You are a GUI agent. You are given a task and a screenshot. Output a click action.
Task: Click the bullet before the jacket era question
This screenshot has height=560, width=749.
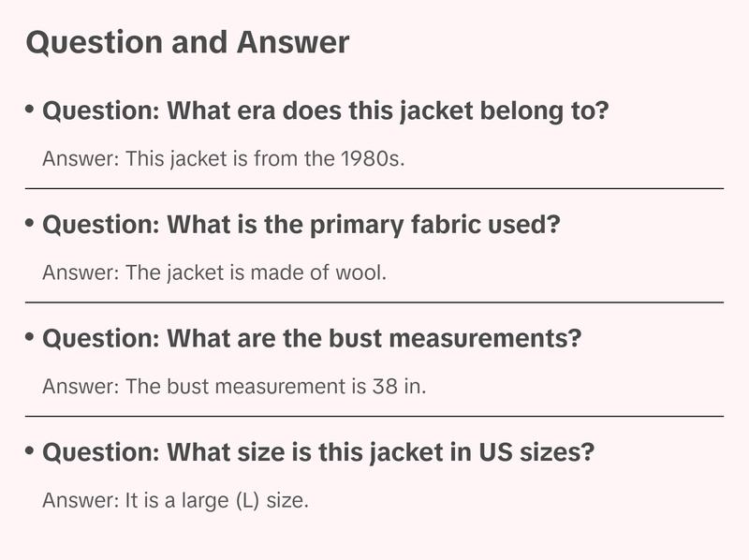click(x=31, y=110)
